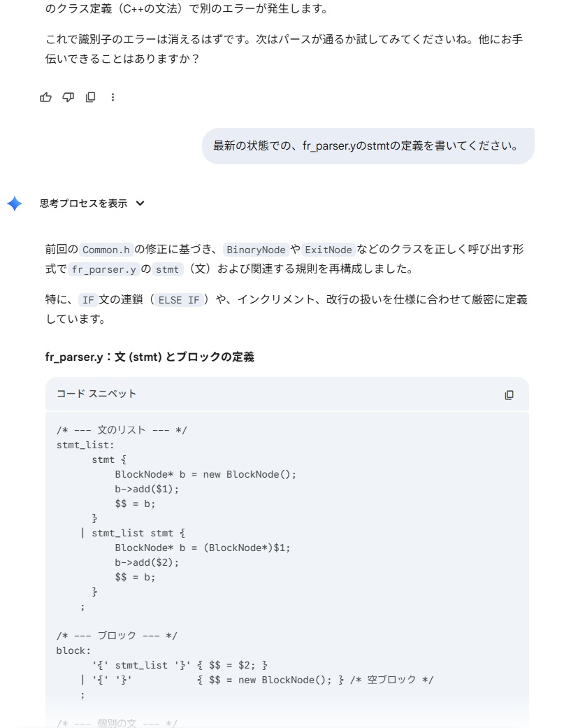Click the ExitNode inline code chip
Image resolution: width=571 pixels, height=728 pixels.
pyautogui.click(x=328, y=250)
